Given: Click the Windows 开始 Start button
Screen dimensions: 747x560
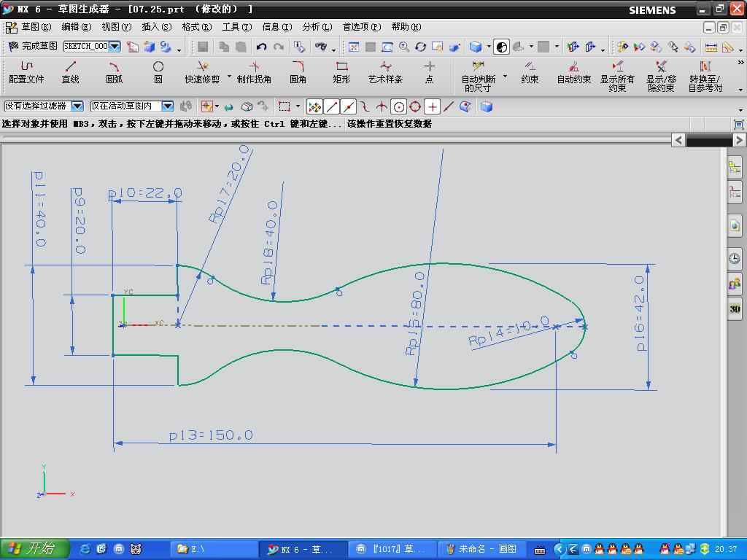Looking at the screenshot, I should [x=34, y=548].
